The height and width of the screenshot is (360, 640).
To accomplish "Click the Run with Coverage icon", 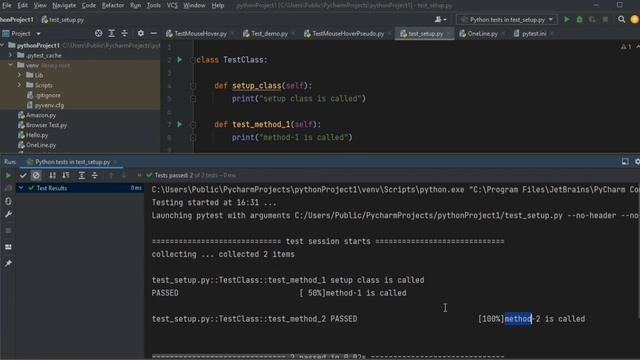I will [x=592, y=20].
